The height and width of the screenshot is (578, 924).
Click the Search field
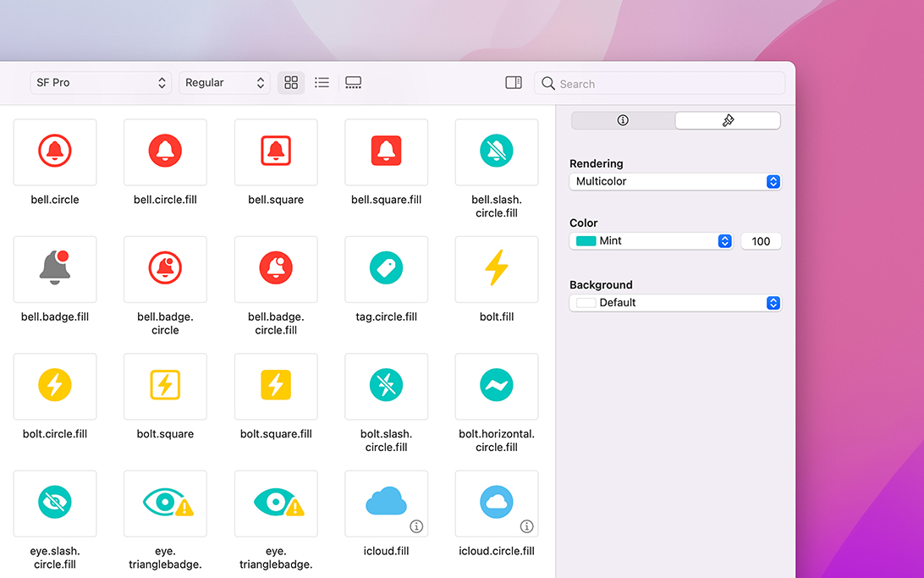[660, 83]
